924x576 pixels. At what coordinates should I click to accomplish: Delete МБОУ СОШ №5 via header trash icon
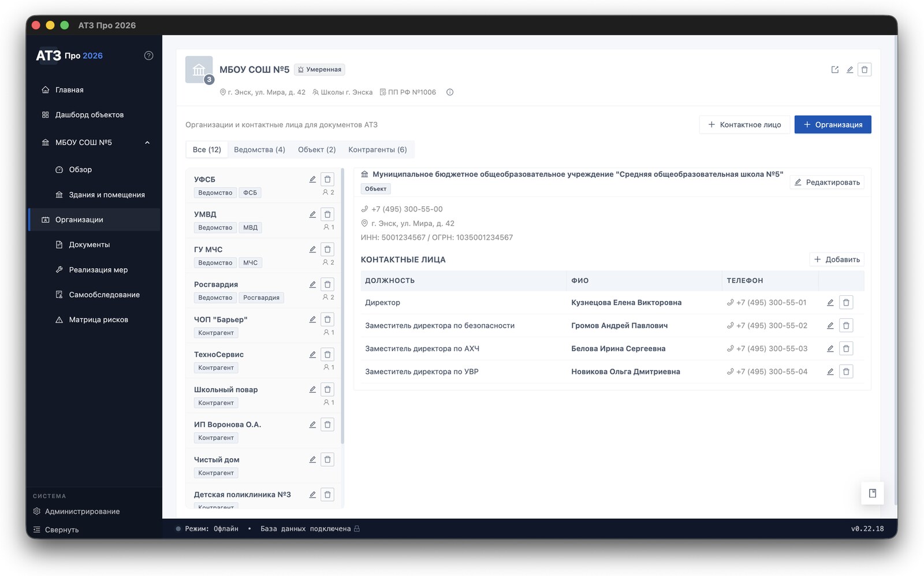coord(865,69)
